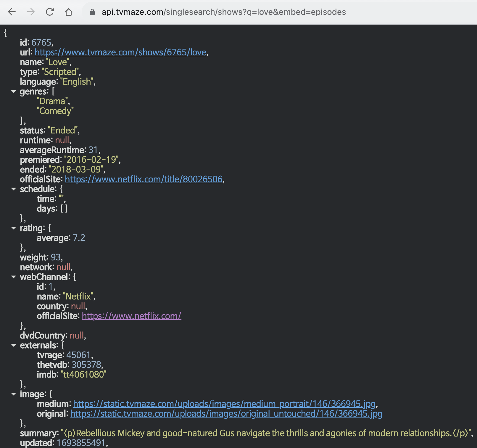Collapse the webChannel object
The image size is (477, 448).
click(13, 277)
